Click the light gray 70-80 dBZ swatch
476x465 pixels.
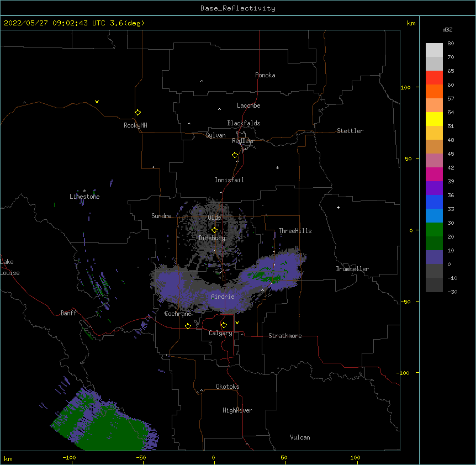434,50
